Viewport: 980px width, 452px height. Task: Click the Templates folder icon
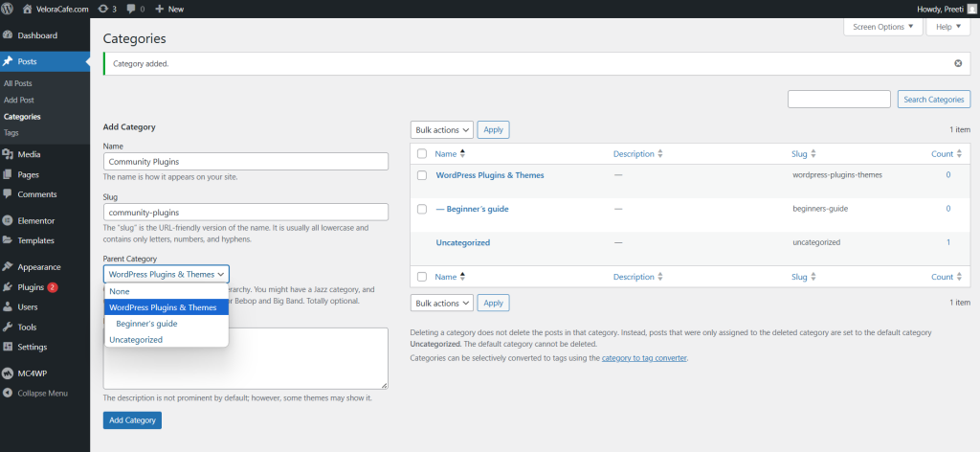[x=8, y=240]
